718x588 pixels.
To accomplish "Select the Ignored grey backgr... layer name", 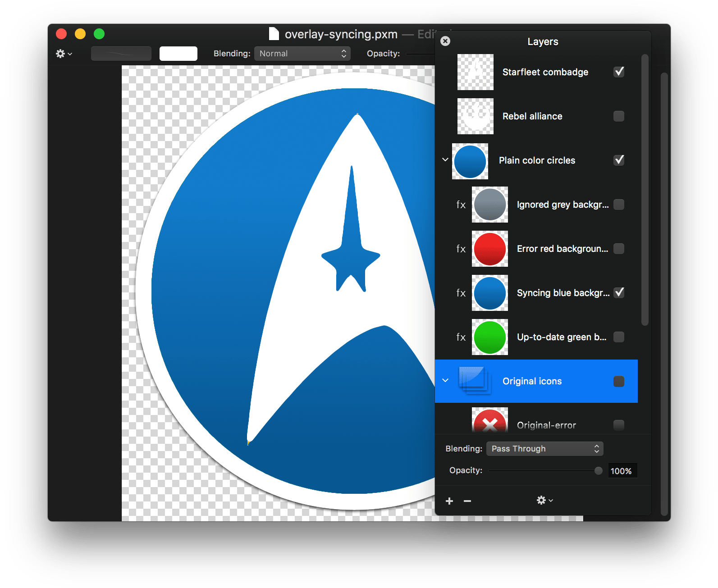I will pos(563,205).
